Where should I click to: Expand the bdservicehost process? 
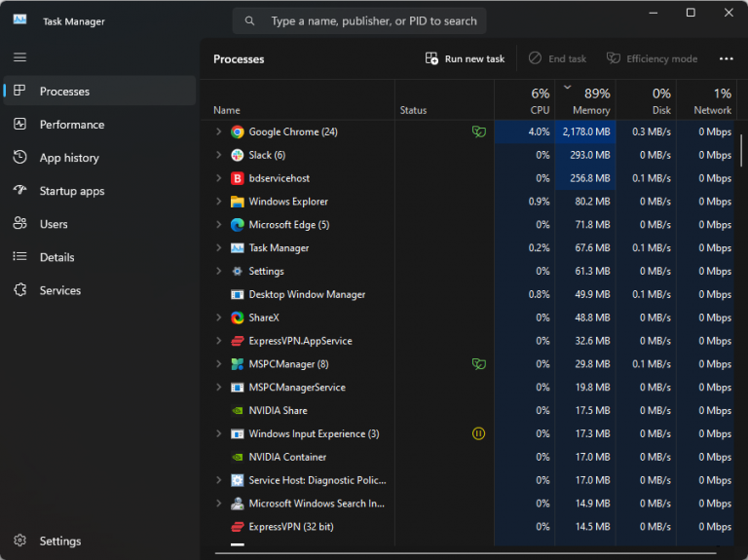(218, 178)
